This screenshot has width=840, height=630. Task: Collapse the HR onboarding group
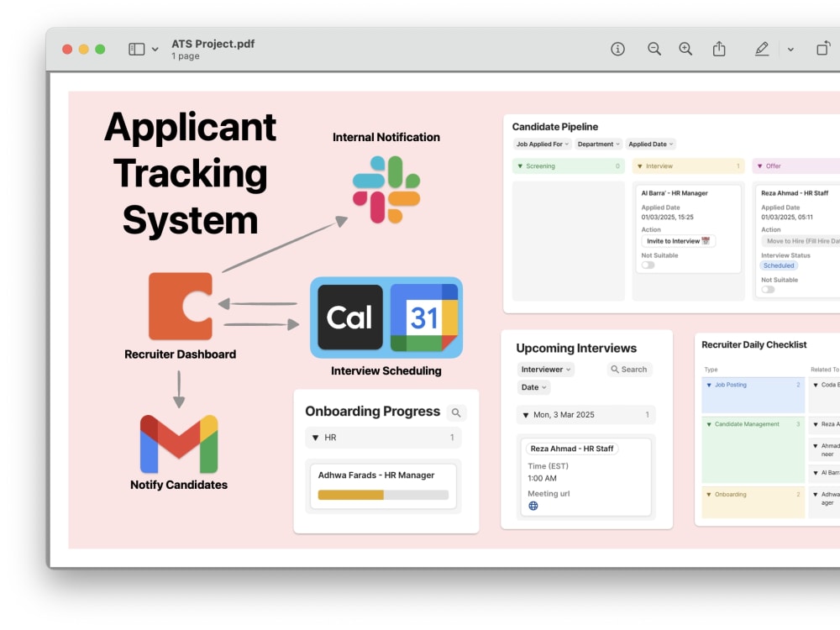[315, 438]
